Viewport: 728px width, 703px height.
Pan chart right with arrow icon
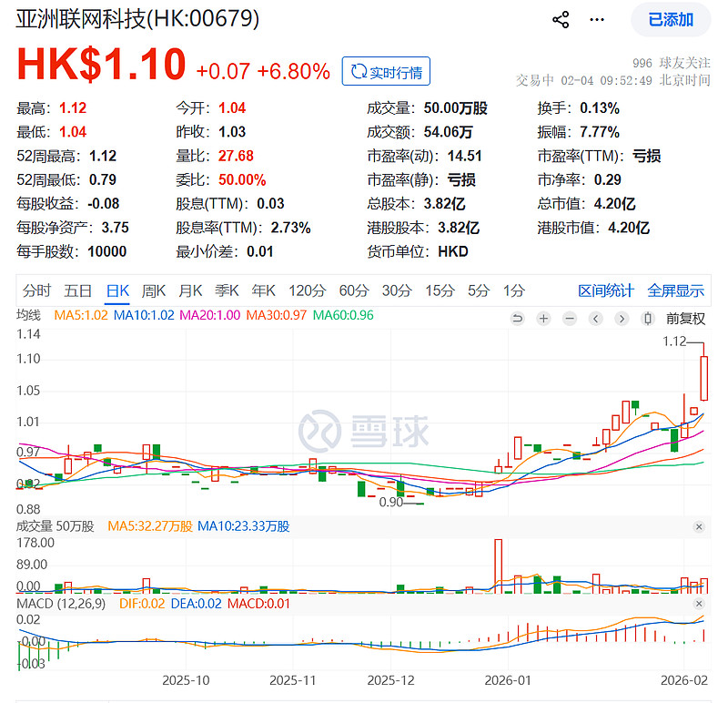tap(622, 319)
